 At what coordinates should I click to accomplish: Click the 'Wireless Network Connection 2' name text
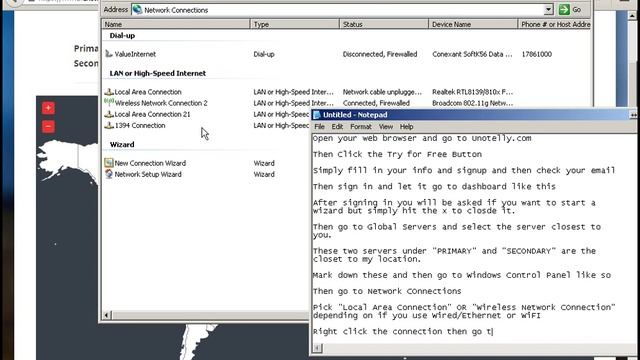click(x=161, y=103)
